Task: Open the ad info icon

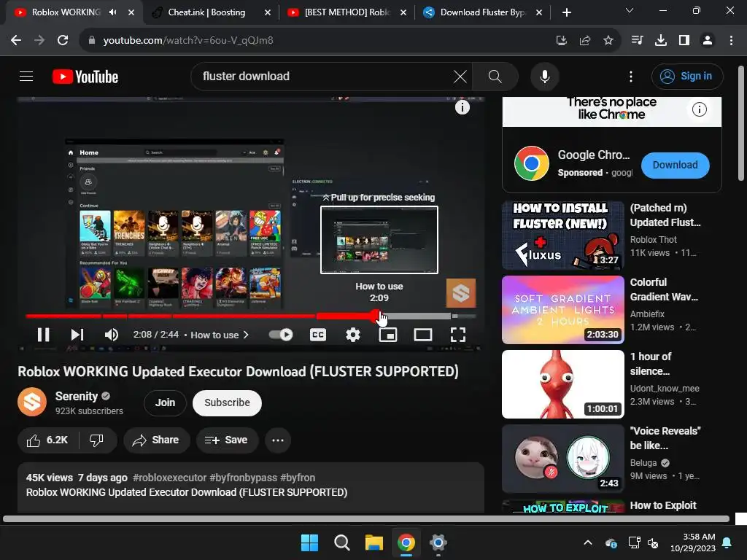Action: pos(699,109)
